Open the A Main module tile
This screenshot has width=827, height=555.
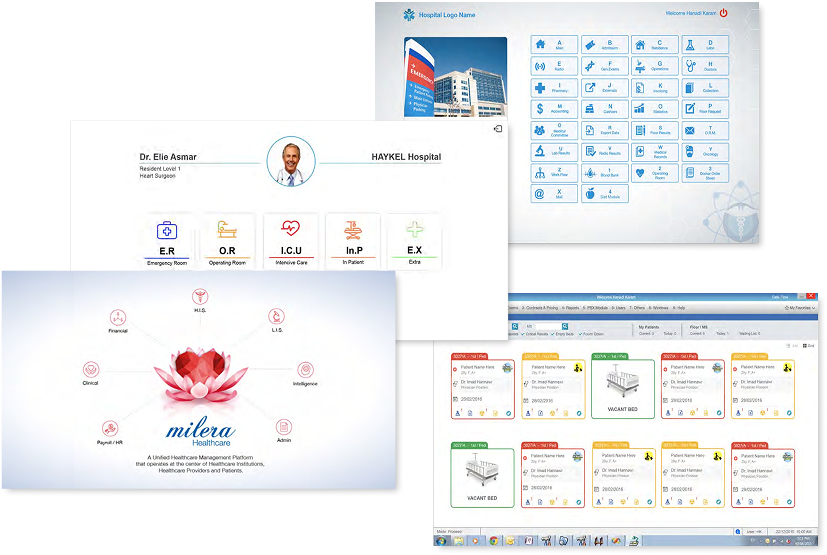click(554, 45)
